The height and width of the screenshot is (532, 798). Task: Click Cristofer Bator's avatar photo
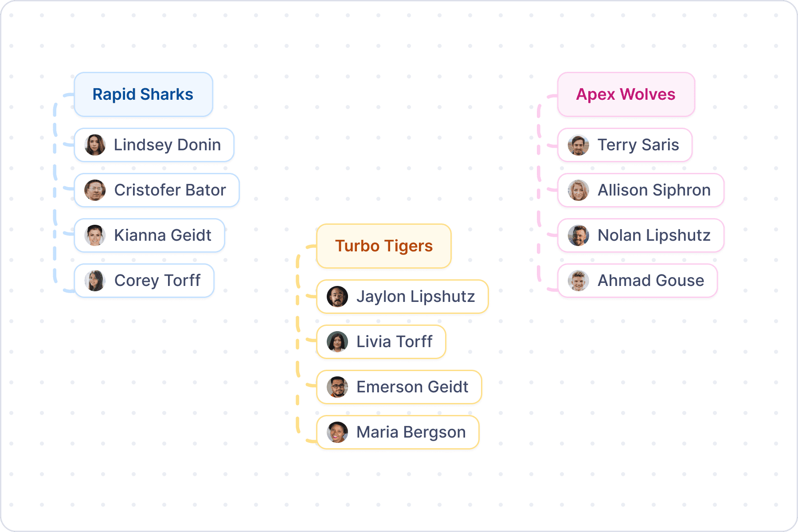pyautogui.click(x=95, y=190)
